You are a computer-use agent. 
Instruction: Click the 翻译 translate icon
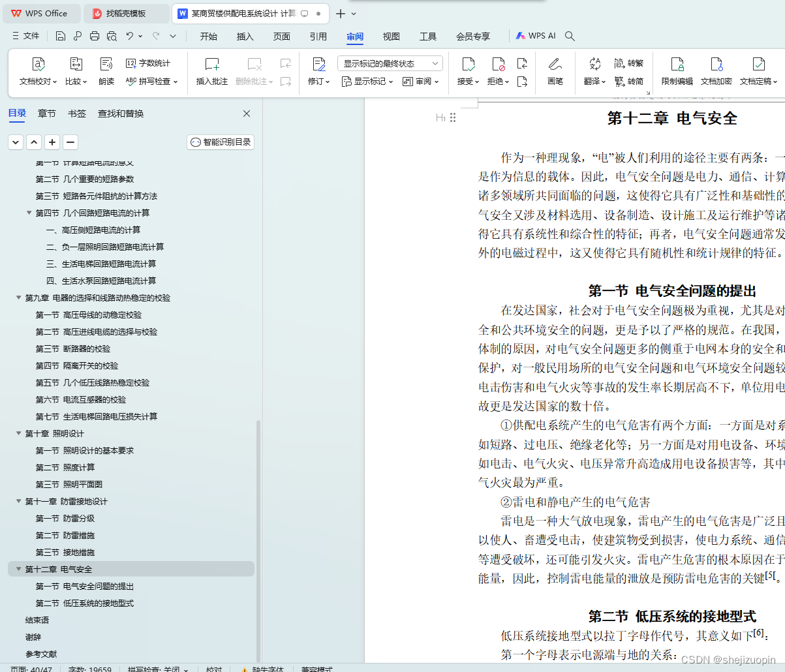(594, 64)
